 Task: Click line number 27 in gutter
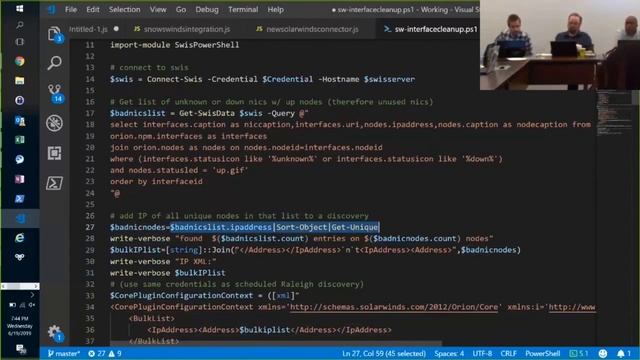(x=90, y=227)
